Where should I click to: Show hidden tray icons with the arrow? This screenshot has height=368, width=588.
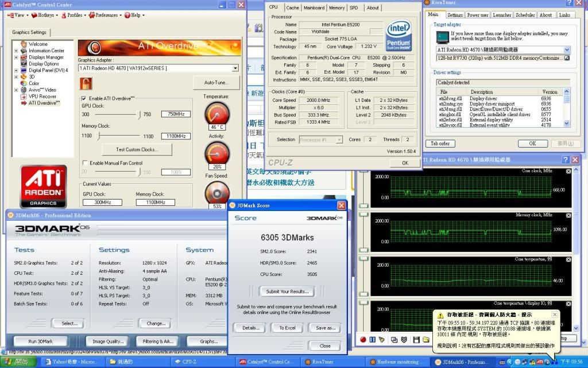pyautogui.click(x=510, y=362)
